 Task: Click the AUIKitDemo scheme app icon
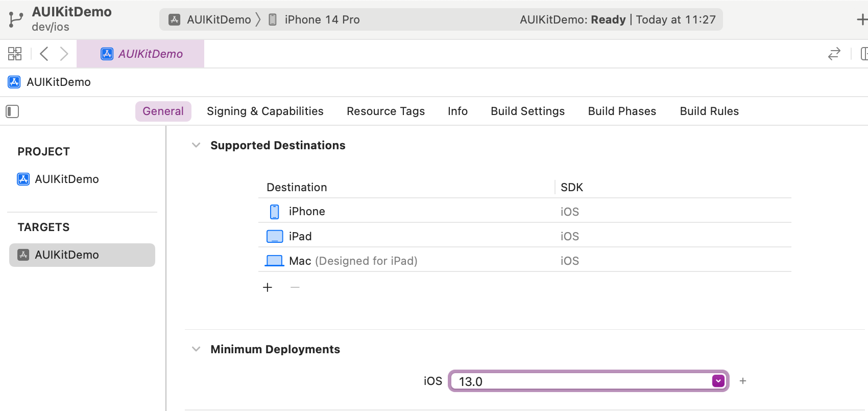(x=175, y=19)
